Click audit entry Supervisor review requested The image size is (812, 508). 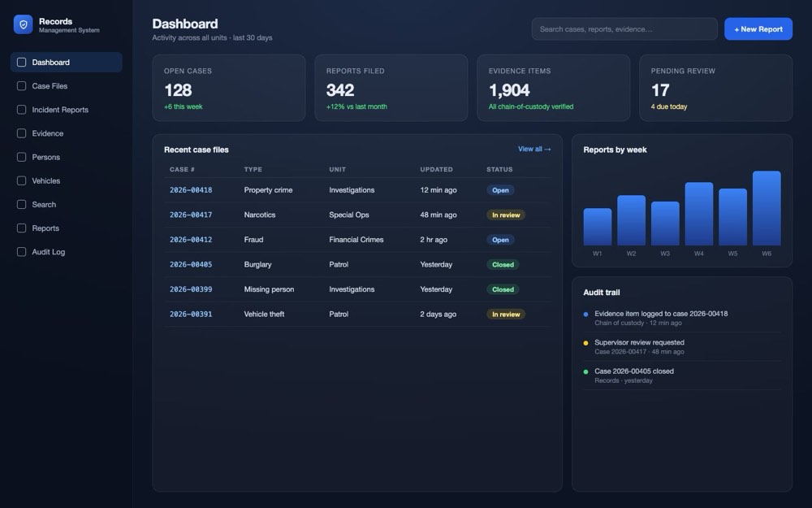pyautogui.click(x=682, y=347)
